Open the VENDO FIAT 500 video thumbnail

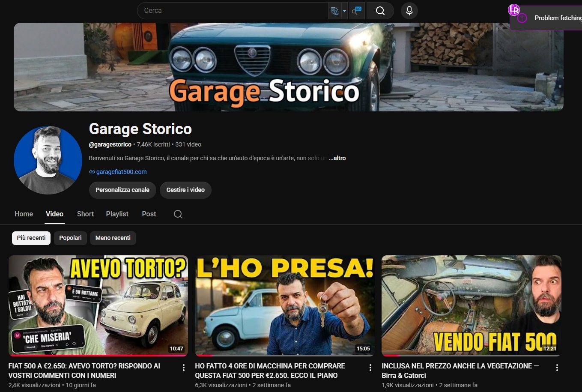point(471,305)
